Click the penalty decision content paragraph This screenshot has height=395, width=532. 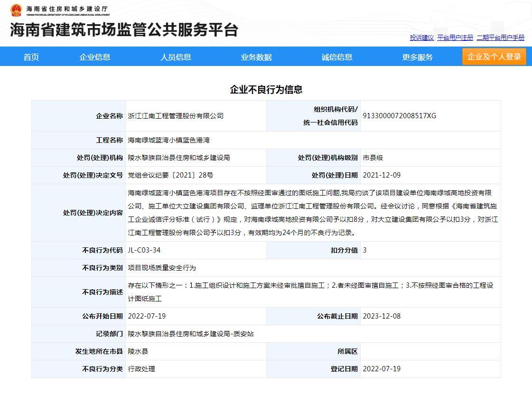pos(313,213)
